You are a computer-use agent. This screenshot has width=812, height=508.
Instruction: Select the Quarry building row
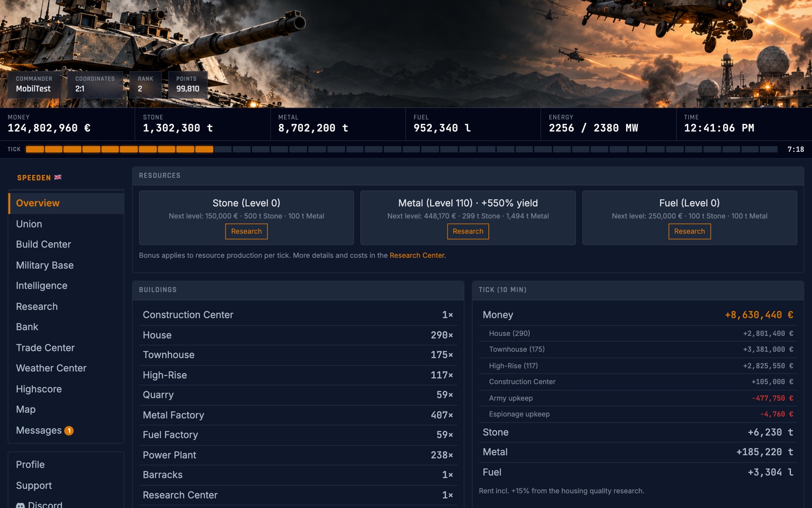(x=298, y=395)
